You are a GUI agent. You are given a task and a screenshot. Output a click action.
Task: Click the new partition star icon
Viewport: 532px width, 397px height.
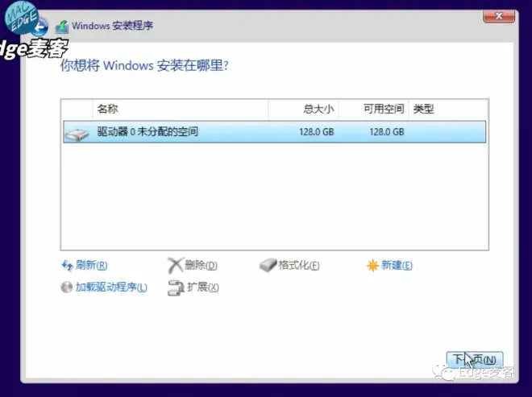[x=372, y=266]
